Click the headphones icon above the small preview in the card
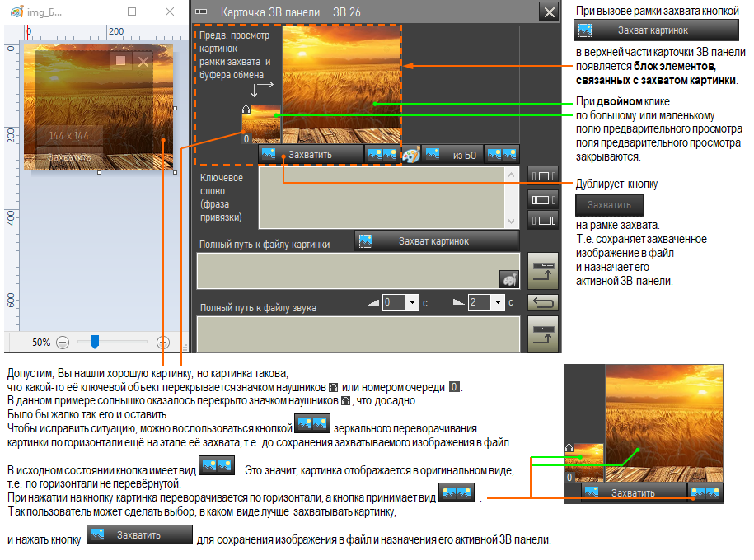754x560 pixels. [246, 110]
